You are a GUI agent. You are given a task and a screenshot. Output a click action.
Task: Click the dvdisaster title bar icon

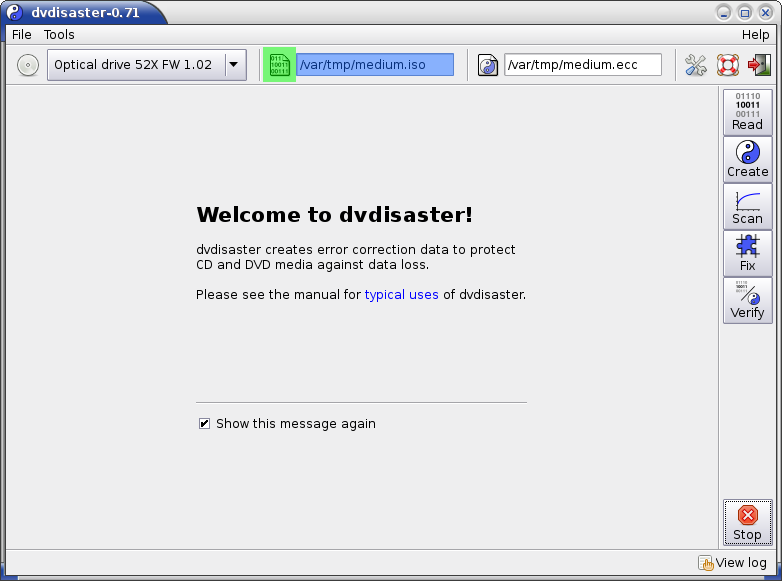(x=15, y=12)
